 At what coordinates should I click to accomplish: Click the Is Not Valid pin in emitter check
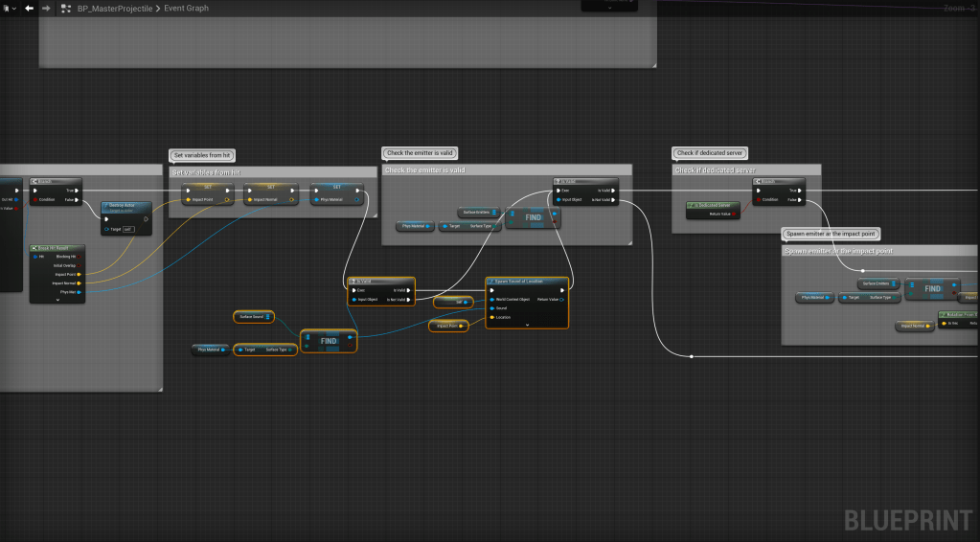[x=613, y=199]
